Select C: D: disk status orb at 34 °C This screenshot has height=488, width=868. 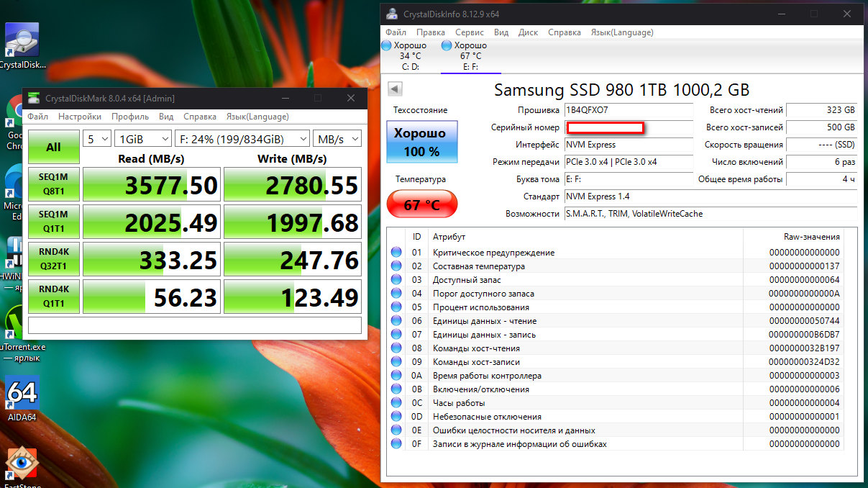(x=387, y=45)
